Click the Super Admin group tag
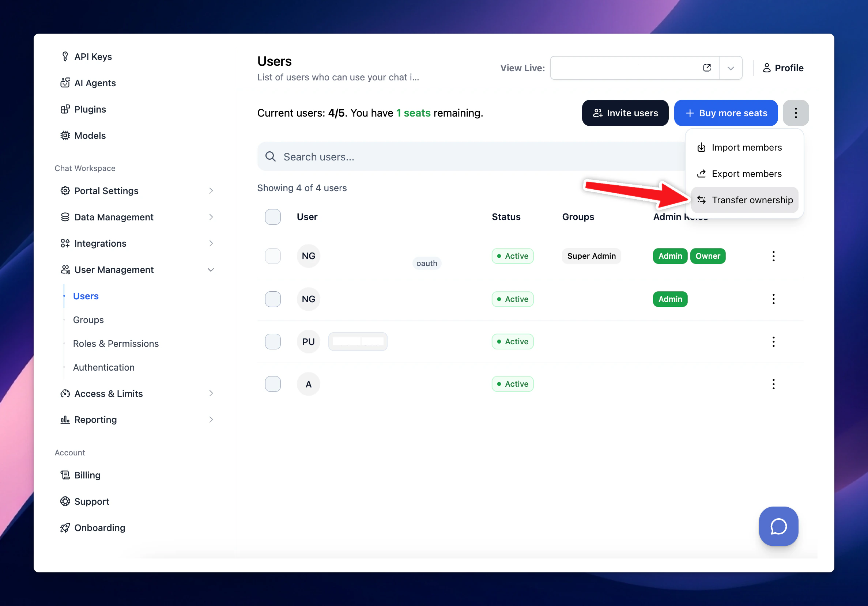Viewport: 868px width, 606px height. click(x=591, y=256)
